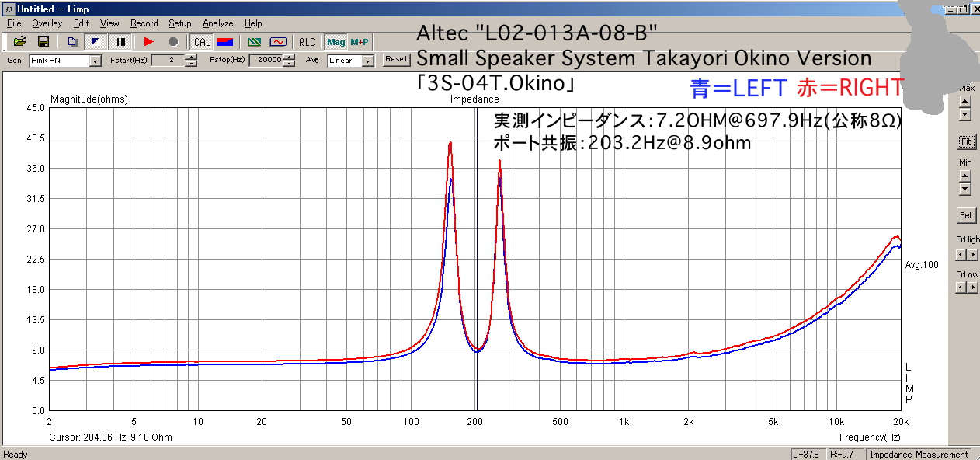Click the 'Impedance Measurement' status bar entry
Screen dimensions: 980x460
919,455
